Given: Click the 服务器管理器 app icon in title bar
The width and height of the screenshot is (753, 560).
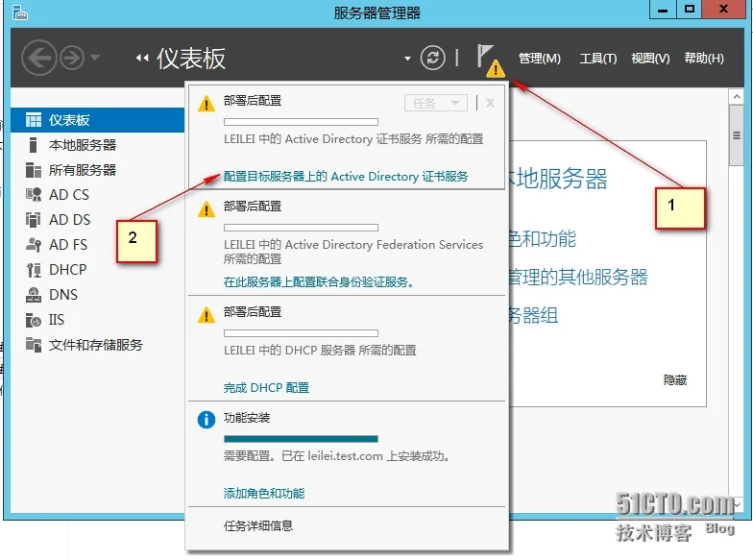Looking at the screenshot, I should point(20,12).
